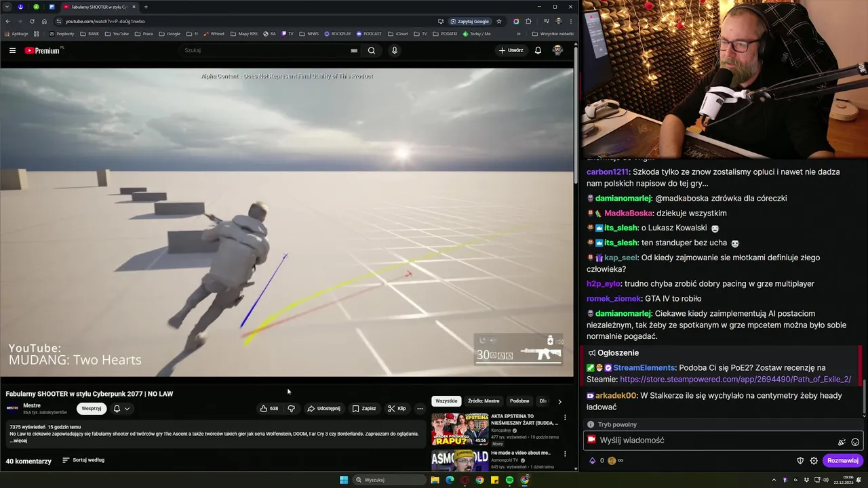Open the AKTA EPSTEINA video thumbnail
Viewport: 868px width, 488px height.
460,429
